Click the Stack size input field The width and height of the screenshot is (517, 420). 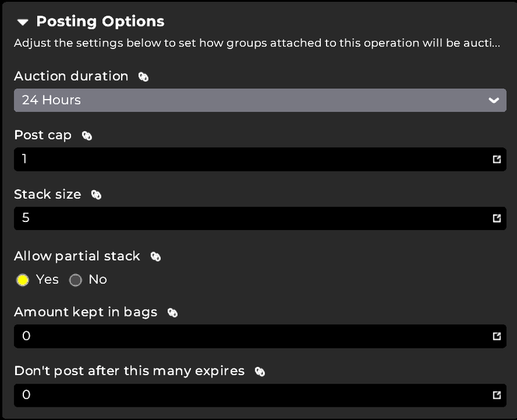coord(252,218)
